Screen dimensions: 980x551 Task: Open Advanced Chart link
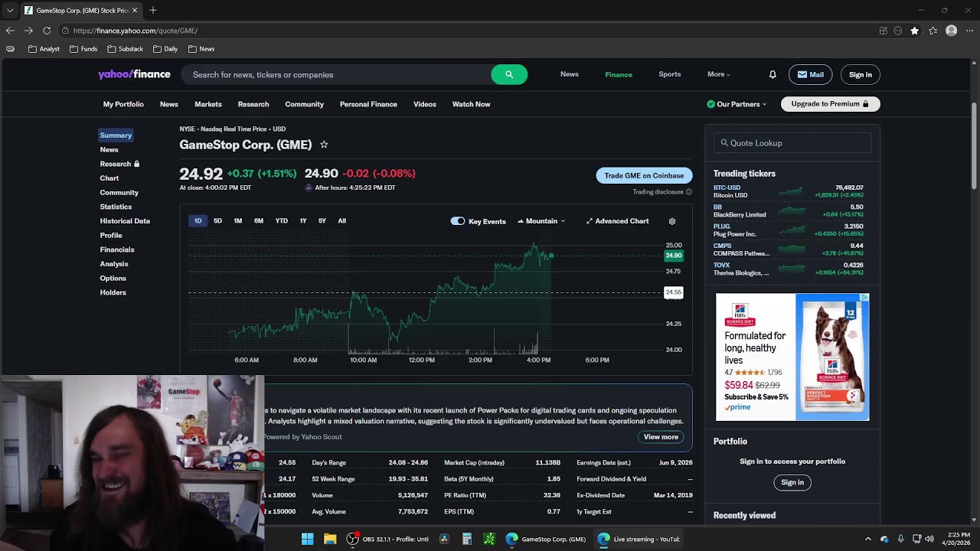pyautogui.click(x=617, y=221)
